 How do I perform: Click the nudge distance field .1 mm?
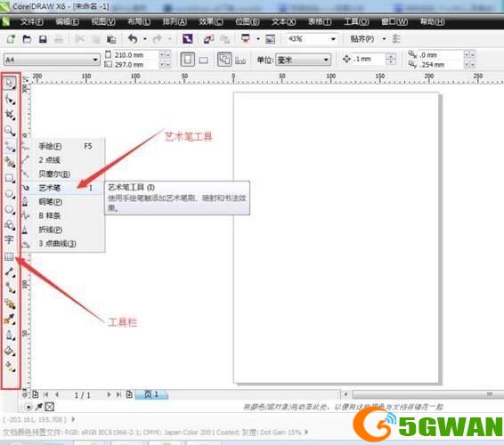(369, 59)
